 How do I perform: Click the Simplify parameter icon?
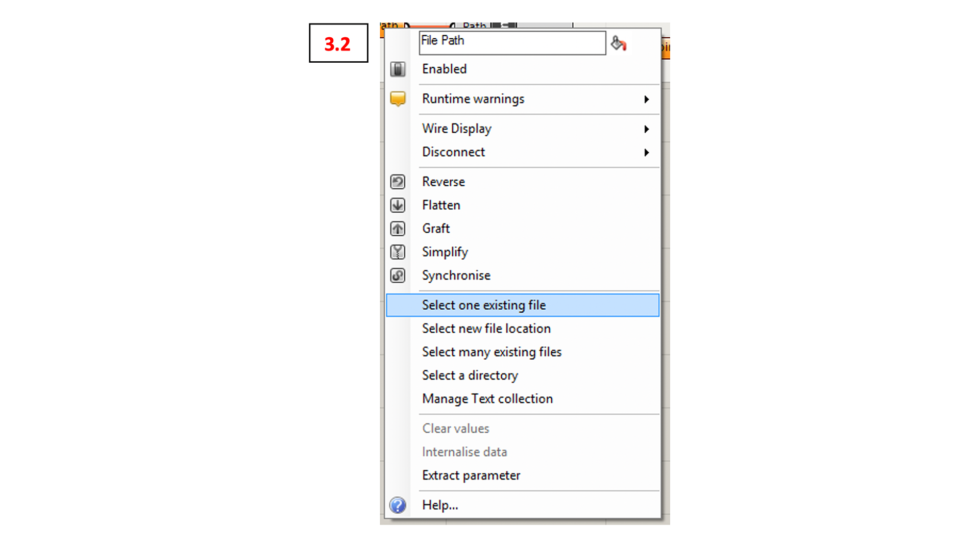(x=397, y=252)
